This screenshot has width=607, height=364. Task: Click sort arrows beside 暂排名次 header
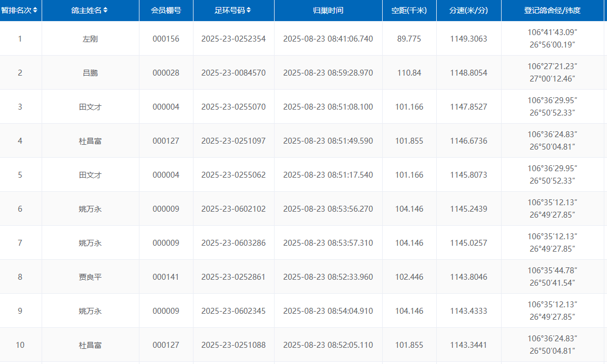point(36,10)
